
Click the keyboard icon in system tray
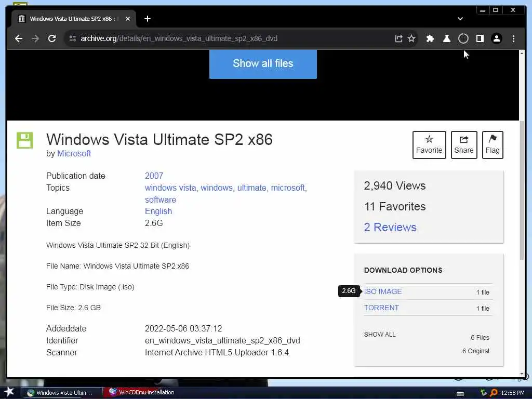(x=460, y=393)
